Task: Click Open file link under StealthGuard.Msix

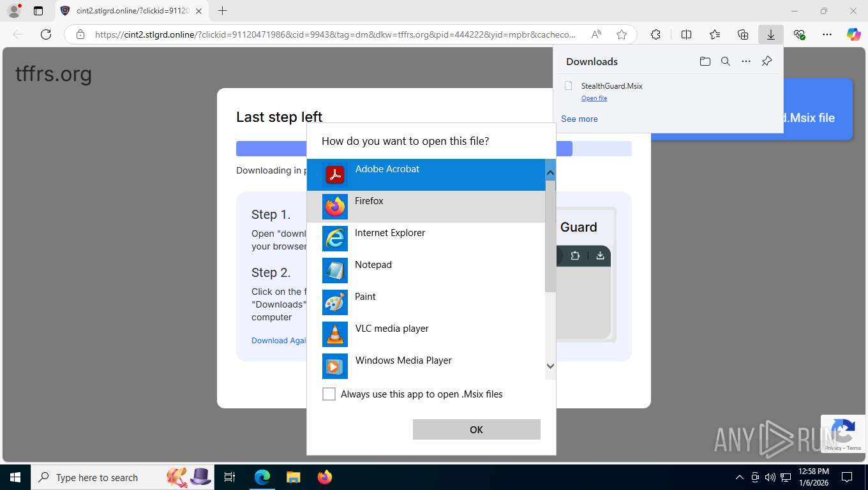Action: [x=594, y=98]
